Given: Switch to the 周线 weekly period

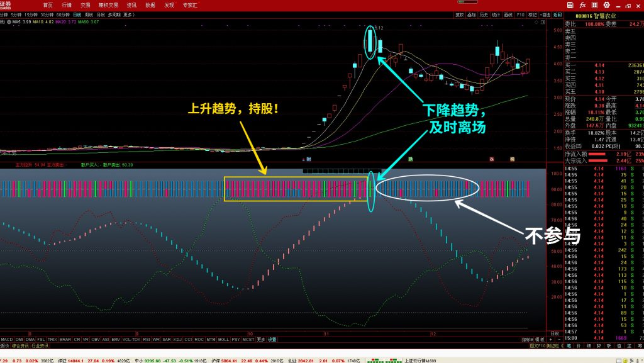Looking at the screenshot, I should [89, 14].
